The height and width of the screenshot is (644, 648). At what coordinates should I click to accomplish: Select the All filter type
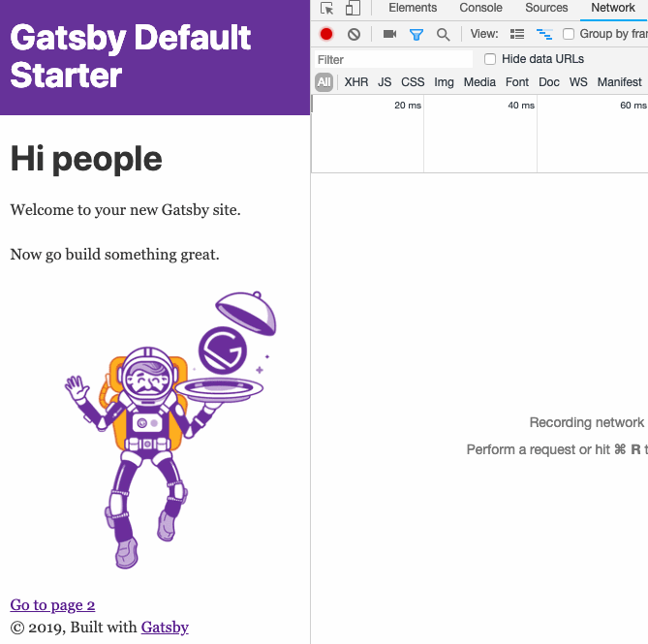pos(324,82)
